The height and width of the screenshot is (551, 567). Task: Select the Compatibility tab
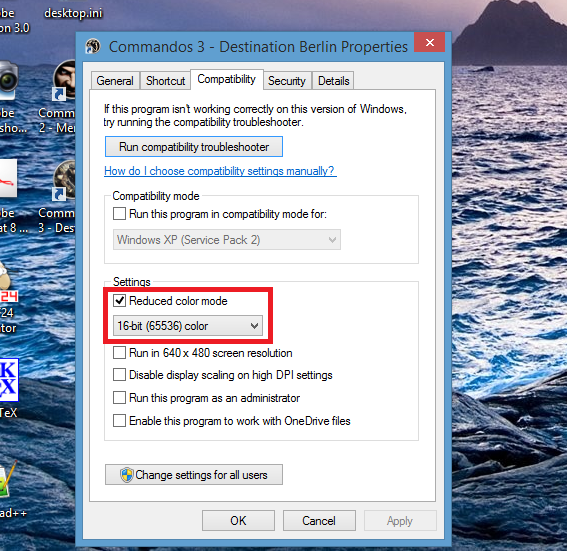pos(227,79)
